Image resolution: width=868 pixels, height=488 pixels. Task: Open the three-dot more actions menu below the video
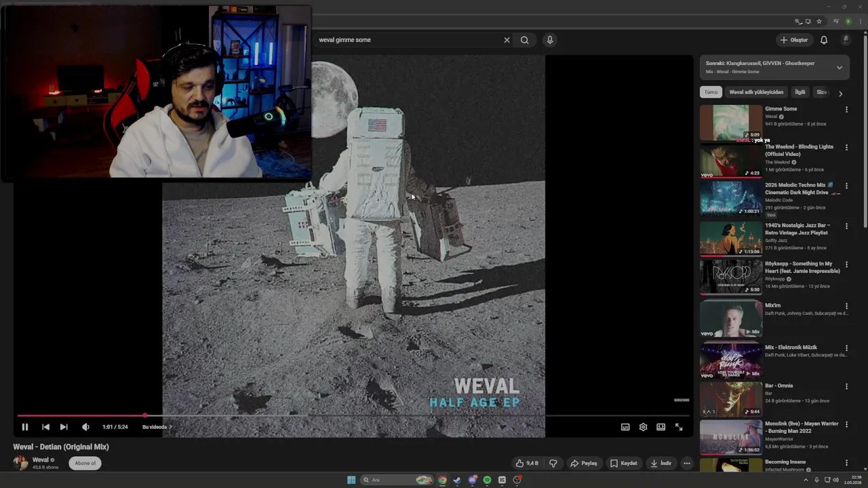coord(687,464)
